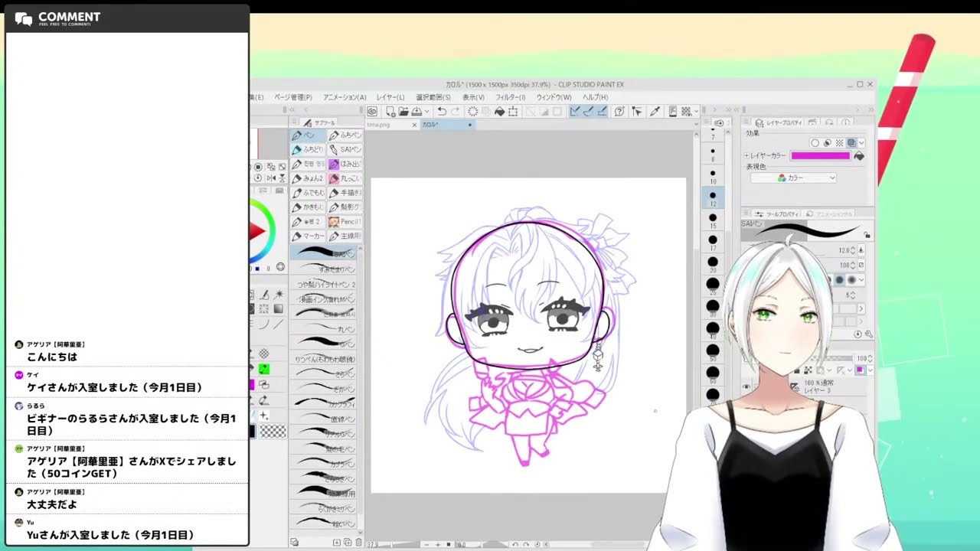
Task: Select the ふちどり sub tool
Action: 308,149
